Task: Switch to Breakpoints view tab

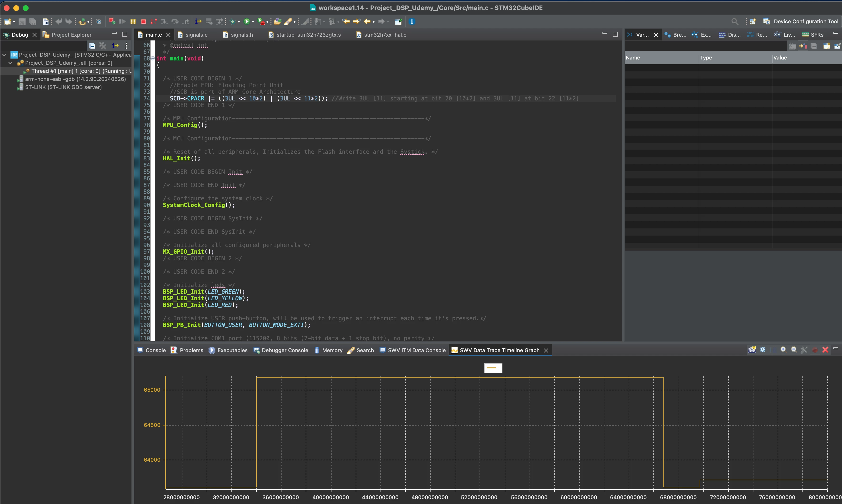Action: (x=676, y=35)
